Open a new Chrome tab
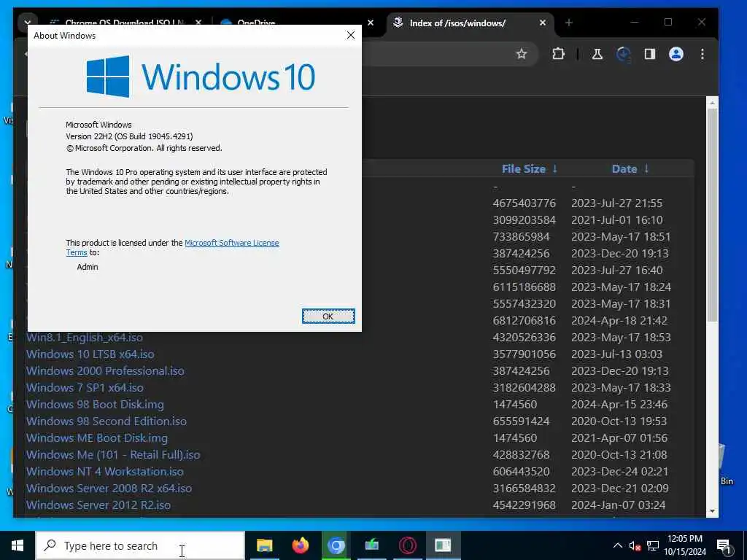 (x=569, y=23)
